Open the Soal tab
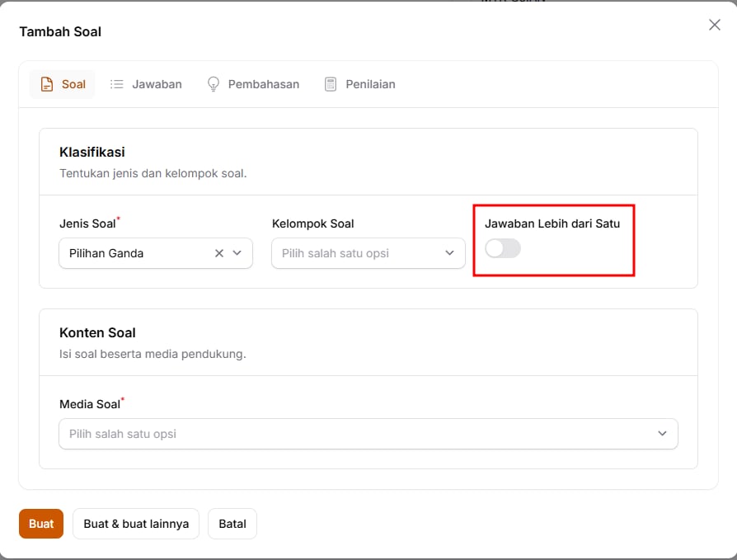This screenshot has height=560, width=737. point(62,84)
